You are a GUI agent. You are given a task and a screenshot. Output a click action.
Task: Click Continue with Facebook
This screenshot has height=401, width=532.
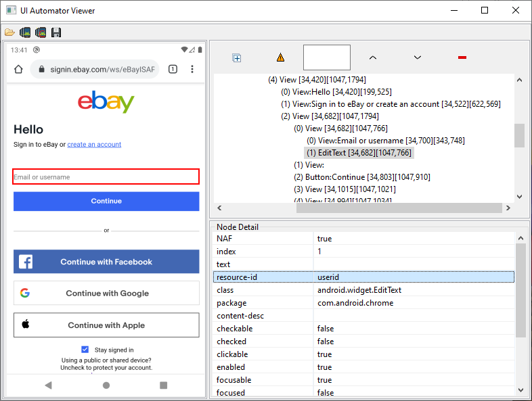pyautogui.click(x=106, y=262)
